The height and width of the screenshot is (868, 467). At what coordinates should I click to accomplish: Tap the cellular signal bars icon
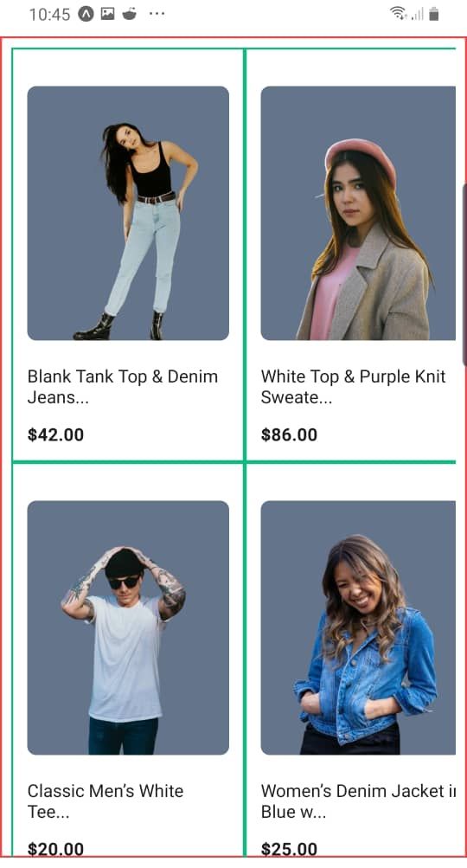point(417,15)
